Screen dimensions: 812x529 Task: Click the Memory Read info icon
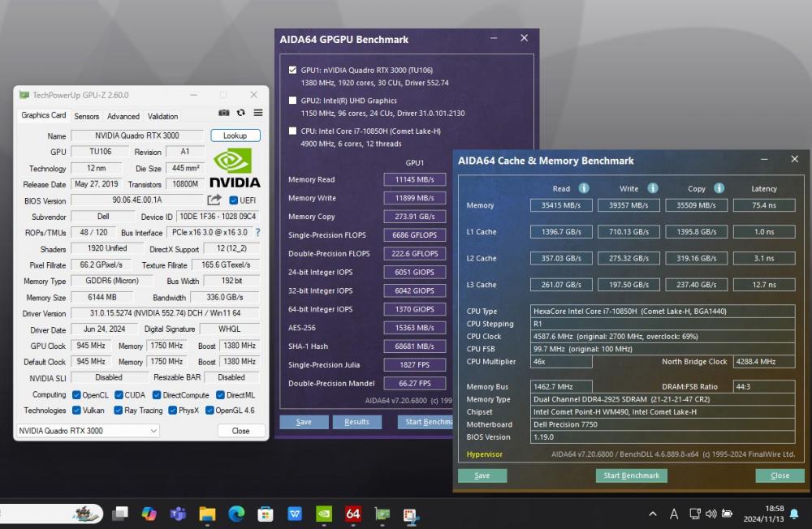pyautogui.click(x=583, y=188)
